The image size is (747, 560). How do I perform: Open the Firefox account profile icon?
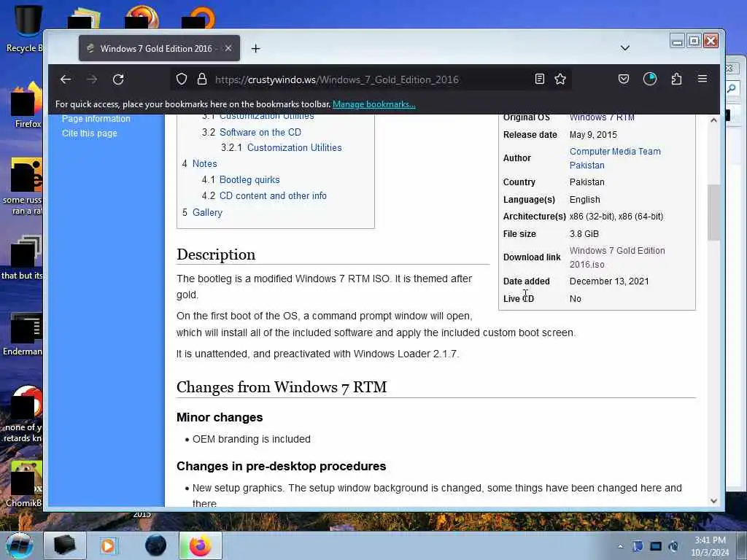[650, 79]
